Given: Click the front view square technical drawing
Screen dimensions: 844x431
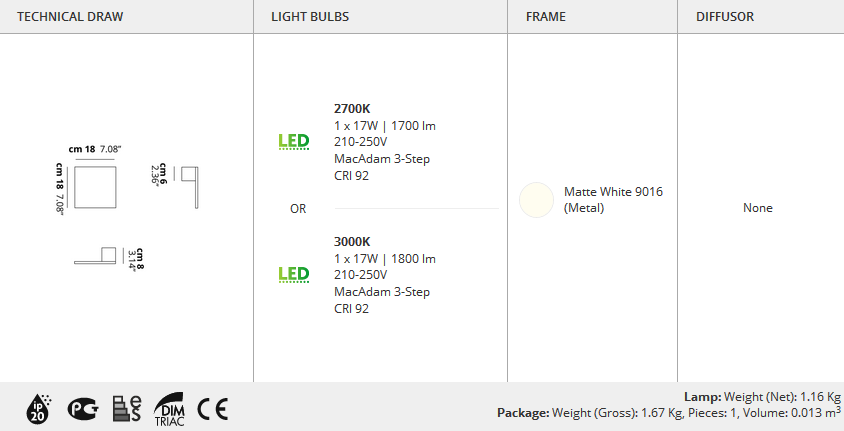Looking at the screenshot, I should click(x=95, y=187).
